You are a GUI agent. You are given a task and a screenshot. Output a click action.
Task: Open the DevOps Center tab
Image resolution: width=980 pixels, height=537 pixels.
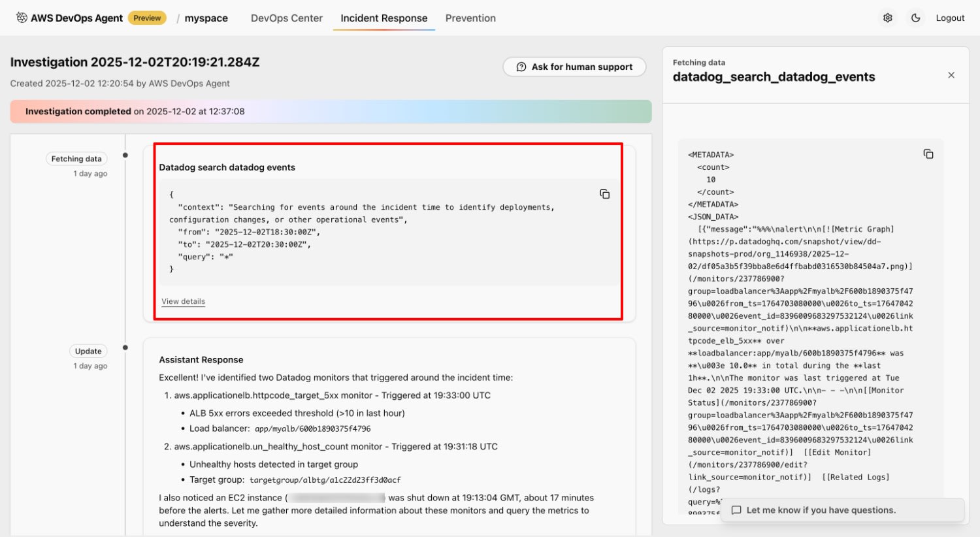(287, 18)
